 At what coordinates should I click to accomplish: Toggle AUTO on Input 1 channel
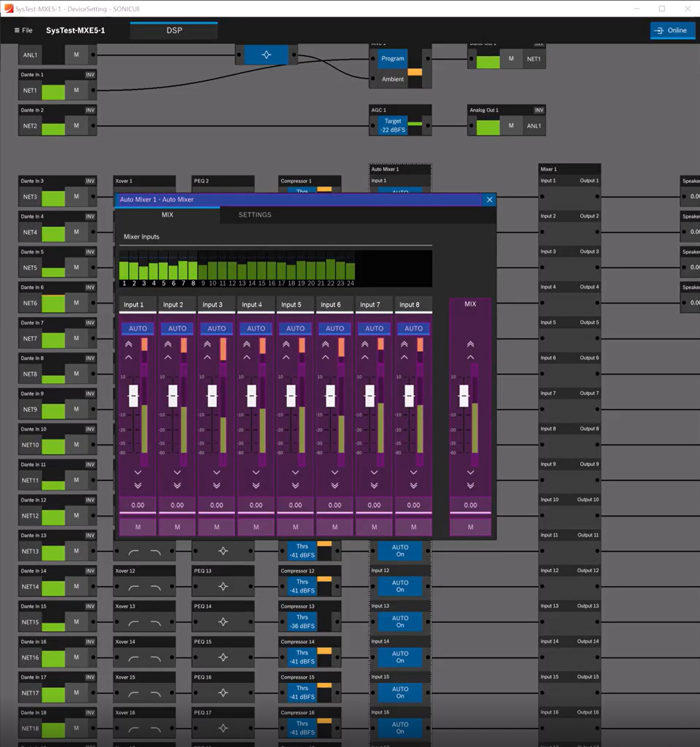138,328
